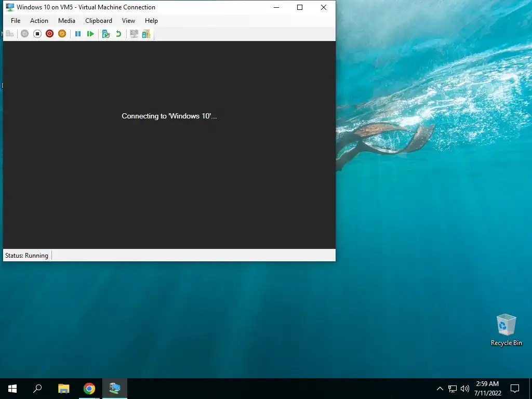Screen dimensions: 532x399
Task: Open the Media menu
Action: pyautogui.click(x=66, y=21)
